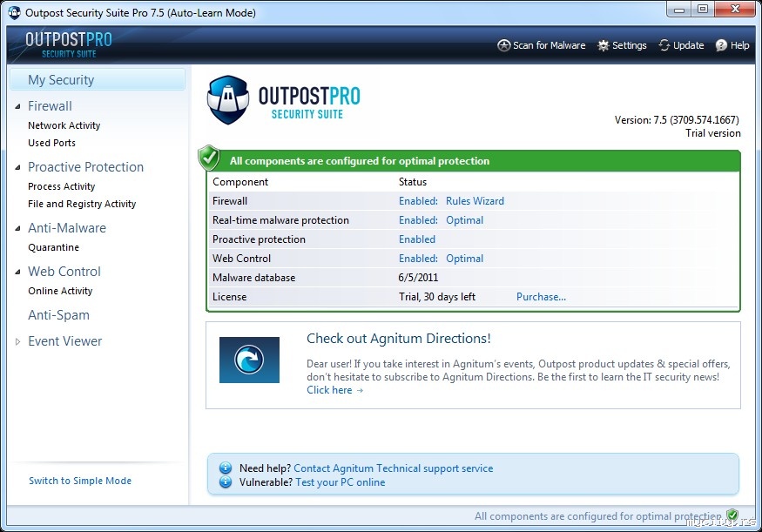
Task: Open Online Activity view
Action: (60, 291)
